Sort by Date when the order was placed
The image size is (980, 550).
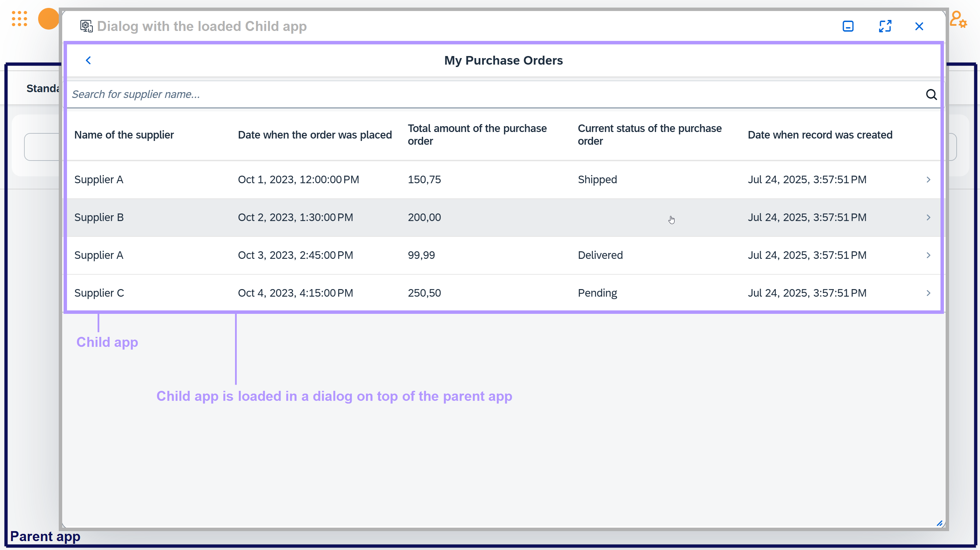click(315, 135)
